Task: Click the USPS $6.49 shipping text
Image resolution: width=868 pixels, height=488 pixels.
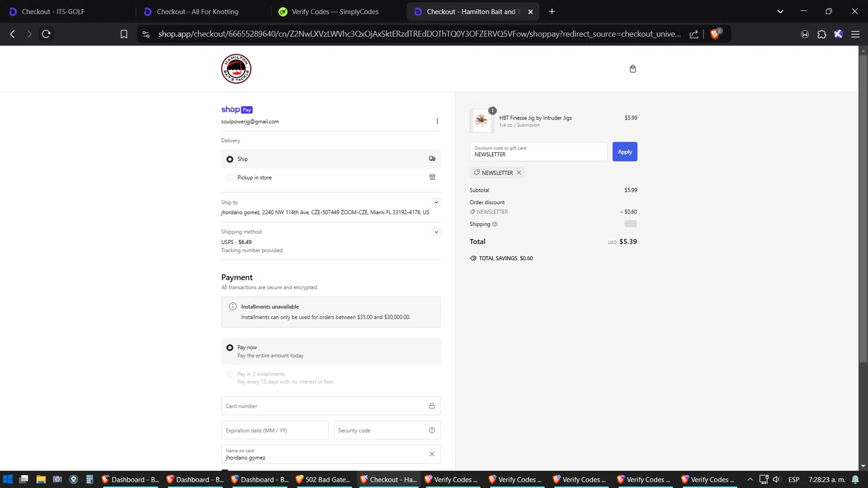Action: pyautogui.click(x=236, y=242)
